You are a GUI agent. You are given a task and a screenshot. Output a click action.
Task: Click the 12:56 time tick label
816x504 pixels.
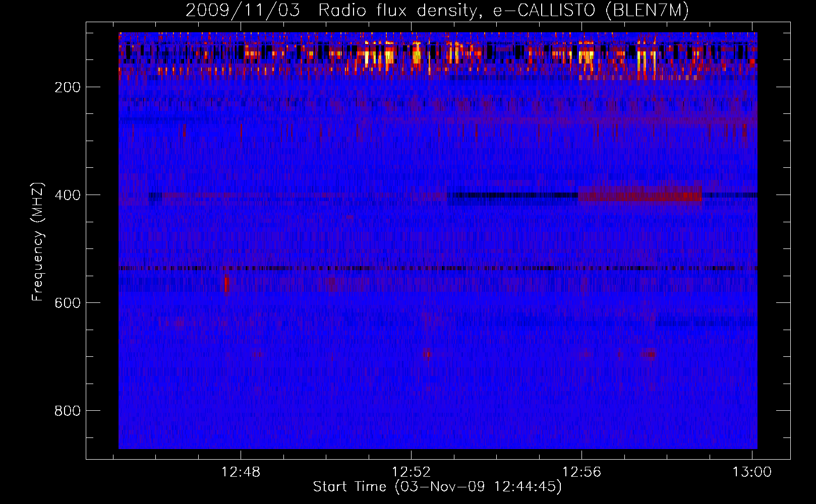581,472
